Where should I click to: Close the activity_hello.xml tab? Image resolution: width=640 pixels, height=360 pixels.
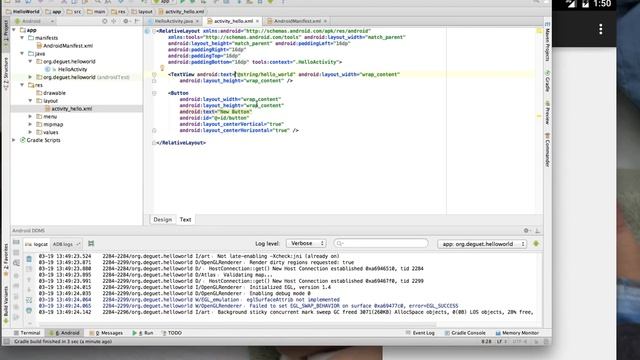coord(257,21)
